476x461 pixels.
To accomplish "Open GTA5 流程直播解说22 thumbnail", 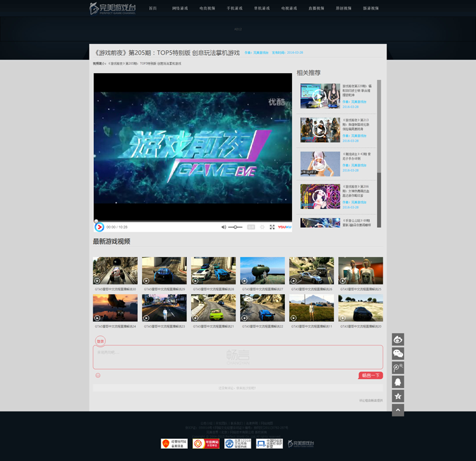I will click(263, 307).
